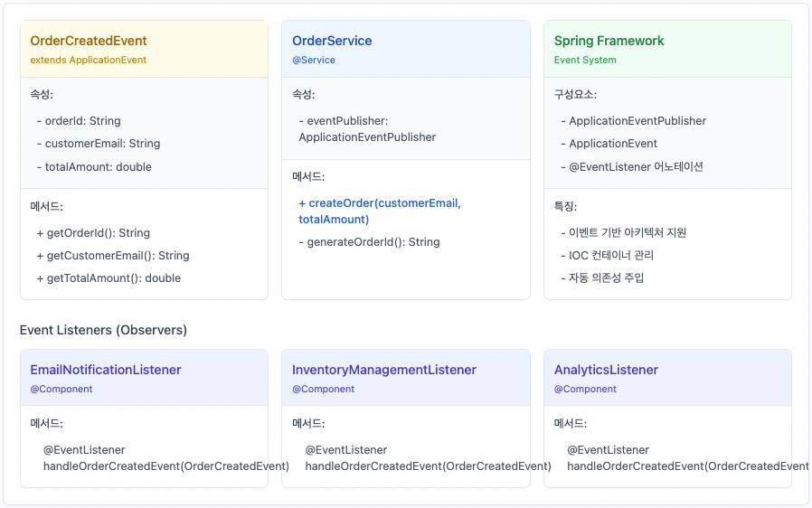Click the AnalyticsListener card title
The width and height of the screenshot is (812, 508).
(606, 371)
